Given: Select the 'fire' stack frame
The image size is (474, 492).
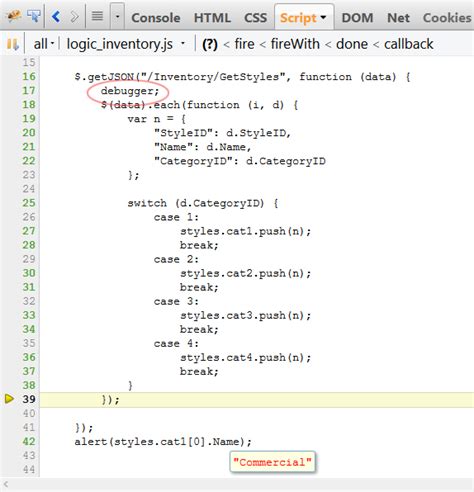Looking at the screenshot, I should (244, 44).
